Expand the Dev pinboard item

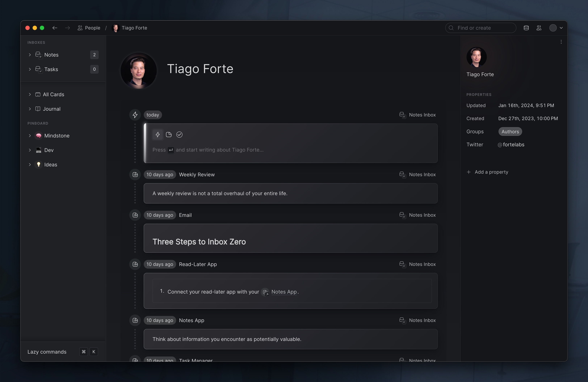tap(30, 150)
